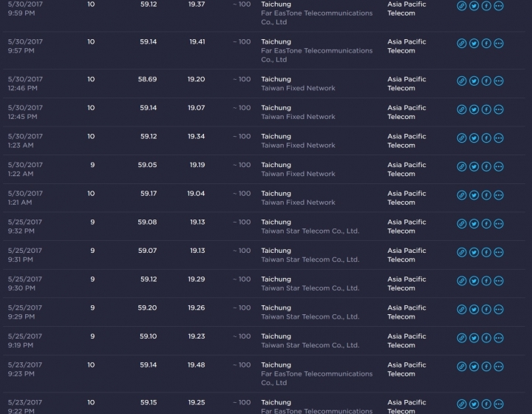532x414 pixels.
Task: Tweet the 5/30/2017 1:21 AM result
Action: (474, 194)
